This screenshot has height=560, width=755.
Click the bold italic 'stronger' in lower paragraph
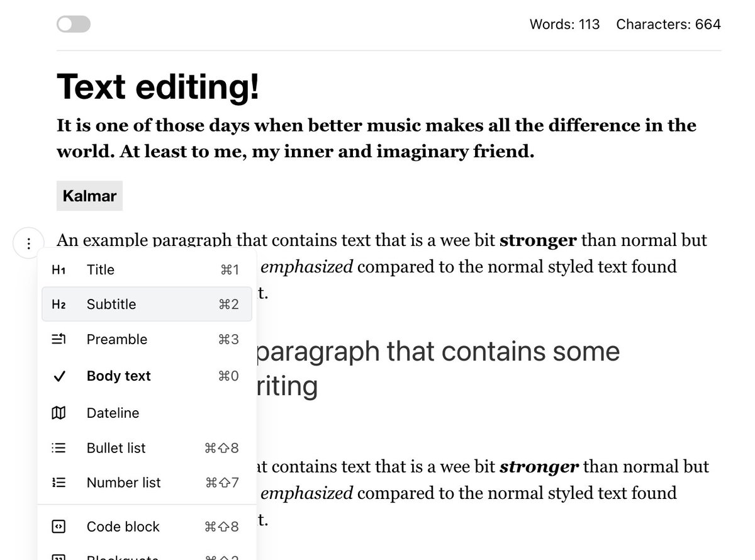[x=539, y=467]
